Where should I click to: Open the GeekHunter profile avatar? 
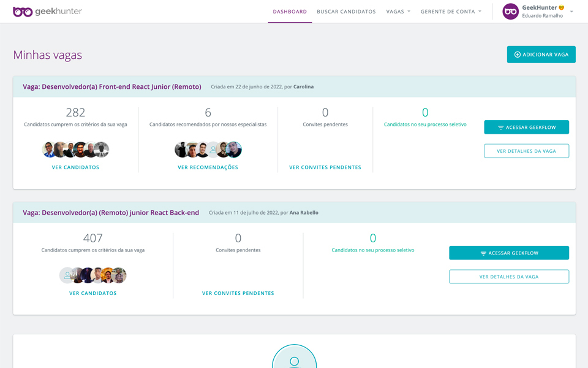[x=510, y=12]
